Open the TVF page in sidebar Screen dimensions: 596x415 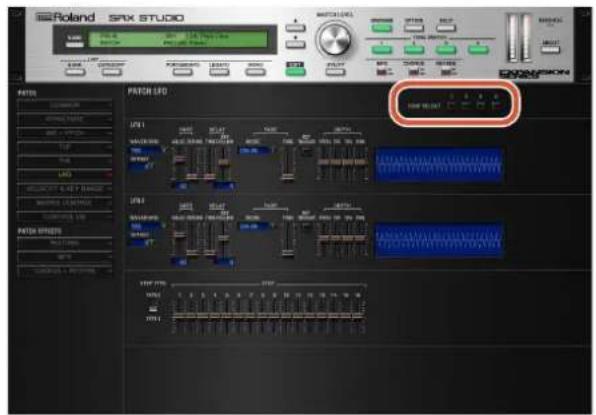click(x=65, y=147)
